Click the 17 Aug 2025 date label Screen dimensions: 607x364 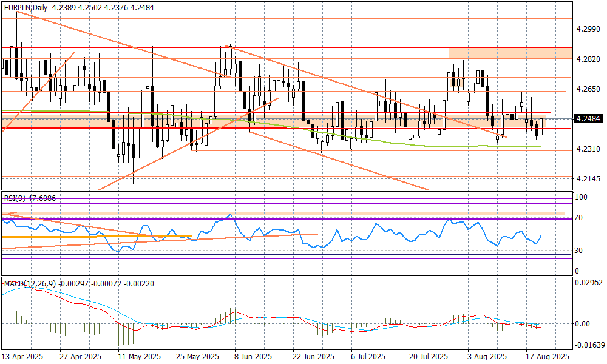pyautogui.click(x=547, y=356)
